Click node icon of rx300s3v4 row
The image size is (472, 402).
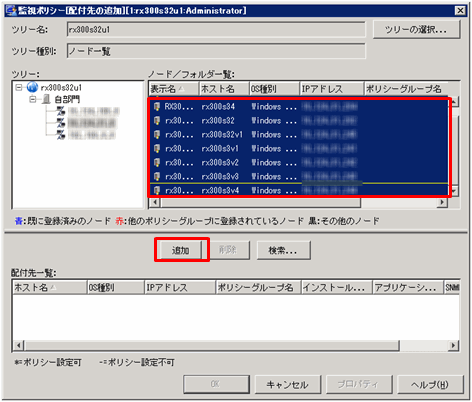157,190
